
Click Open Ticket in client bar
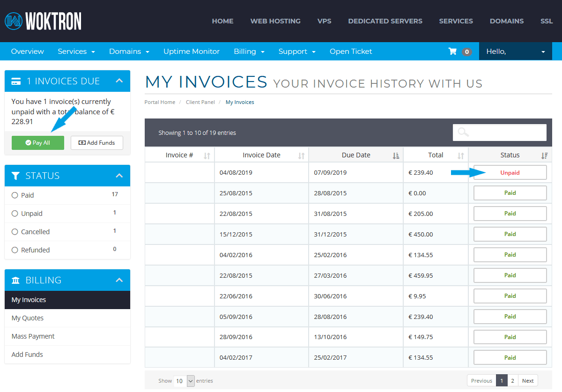[x=351, y=52]
